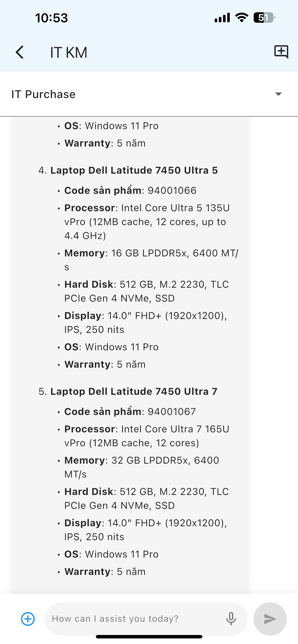
Task: Tap the cellular signal bars icon
Action: click(222, 18)
